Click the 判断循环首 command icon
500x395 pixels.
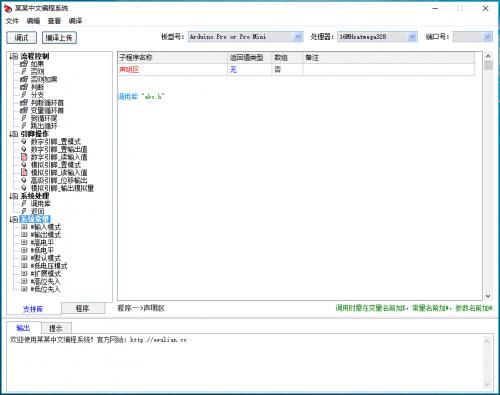[24, 103]
